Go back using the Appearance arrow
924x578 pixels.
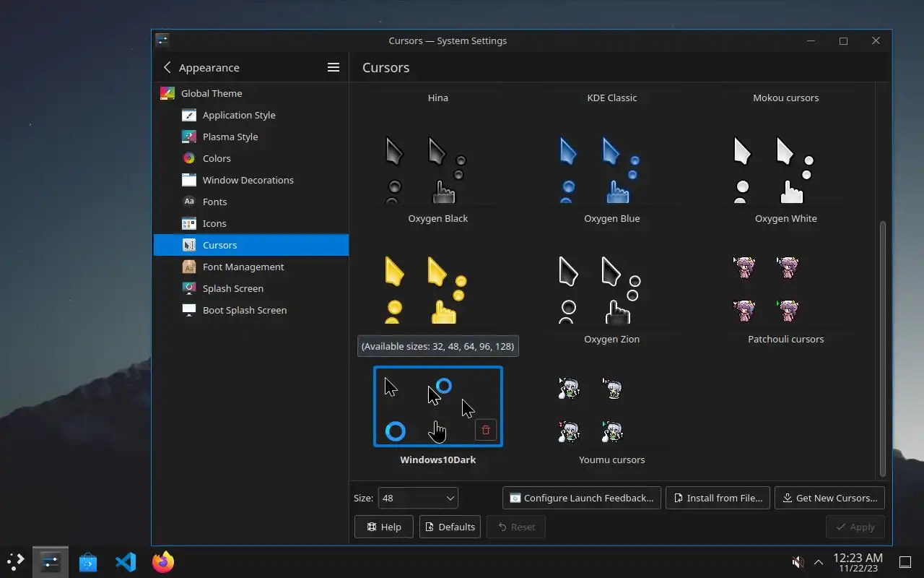[x=167, y=67]
